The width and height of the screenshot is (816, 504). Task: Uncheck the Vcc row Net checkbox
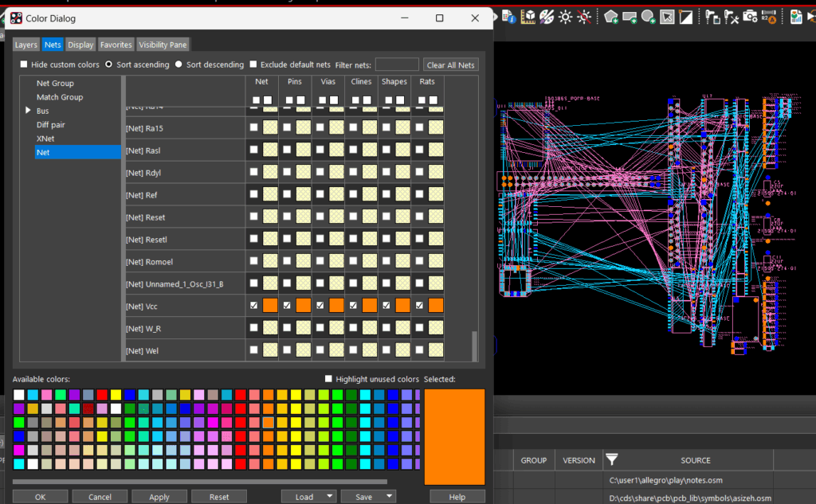[x=253, y=305]
